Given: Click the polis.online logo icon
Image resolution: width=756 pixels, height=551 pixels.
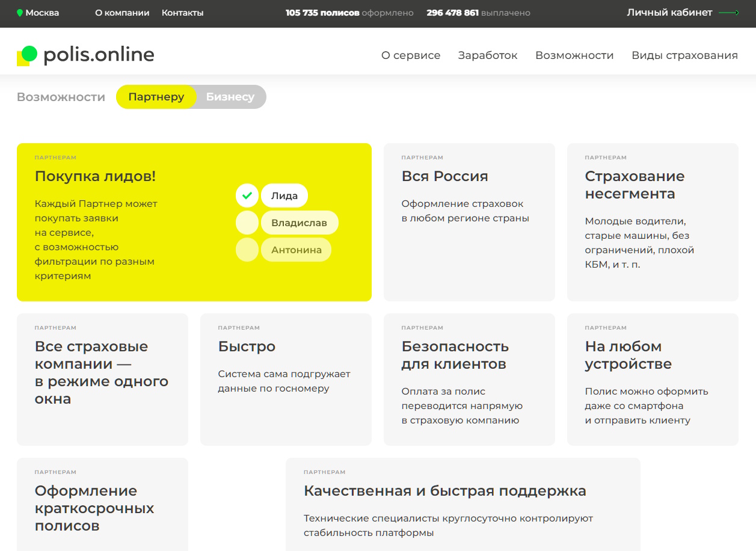Looking at the screenshot, I should (27, 55).
